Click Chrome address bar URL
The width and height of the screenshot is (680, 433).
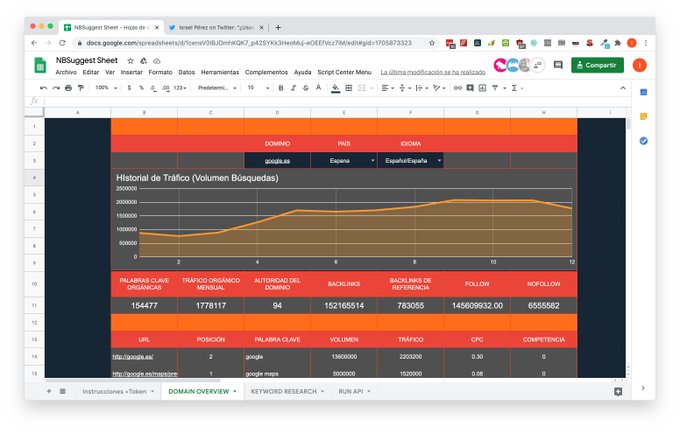point(249,43)
